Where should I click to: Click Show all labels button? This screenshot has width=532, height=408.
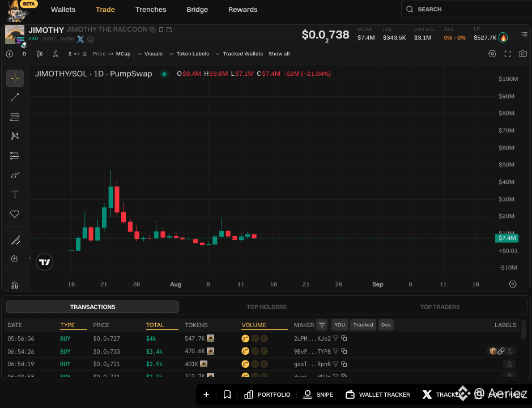[x=279, y=54]
